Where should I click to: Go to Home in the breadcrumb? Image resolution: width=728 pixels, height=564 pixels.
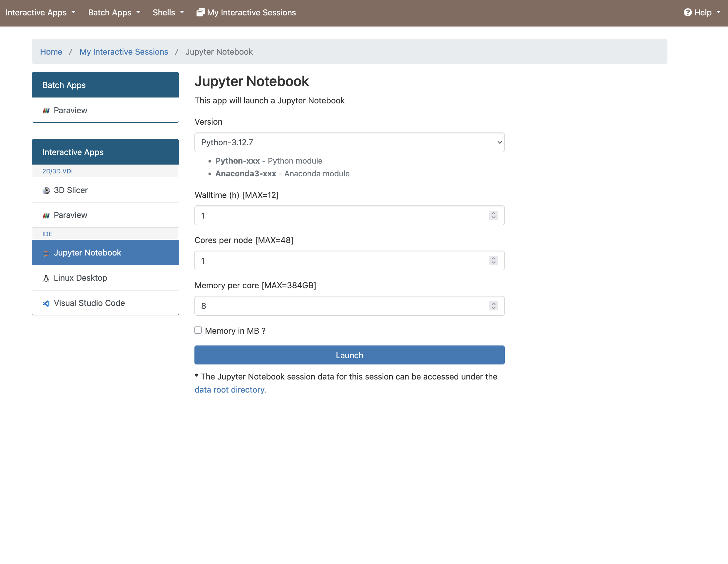pos(51,52)
